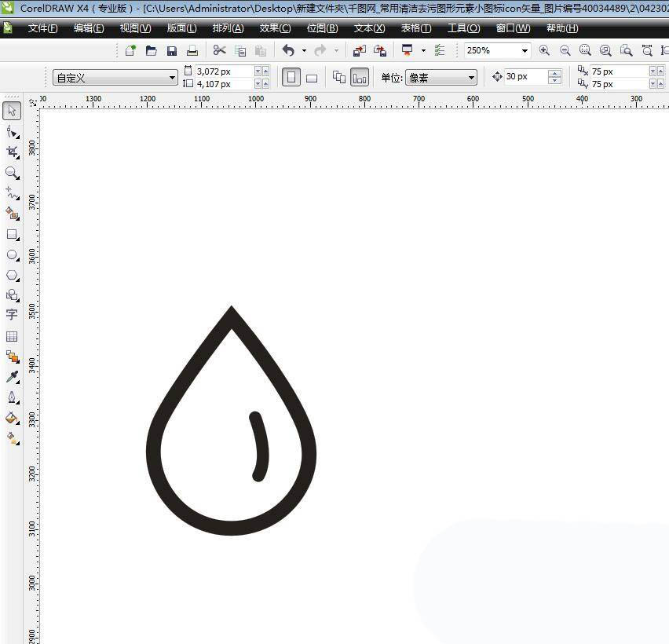This screenshot has height=644, width=669.
Task: Click the Print button
Action: click(x=192, y=50)
